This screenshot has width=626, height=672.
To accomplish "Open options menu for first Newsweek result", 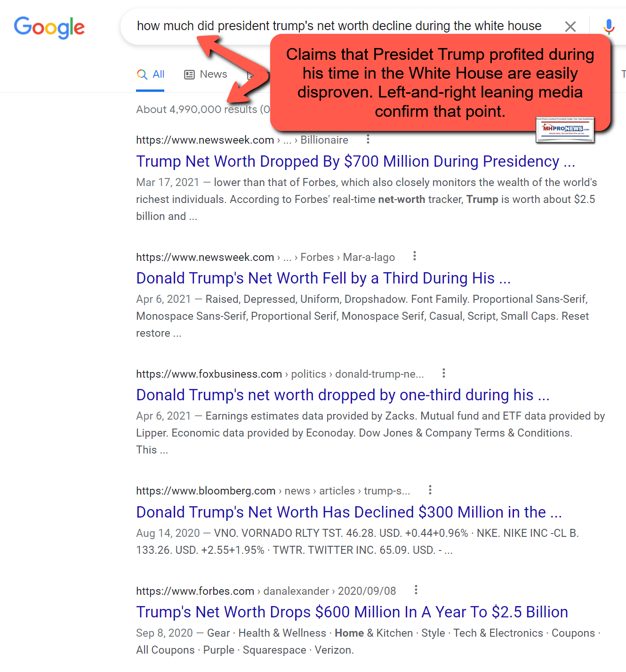I will point(368,139).
